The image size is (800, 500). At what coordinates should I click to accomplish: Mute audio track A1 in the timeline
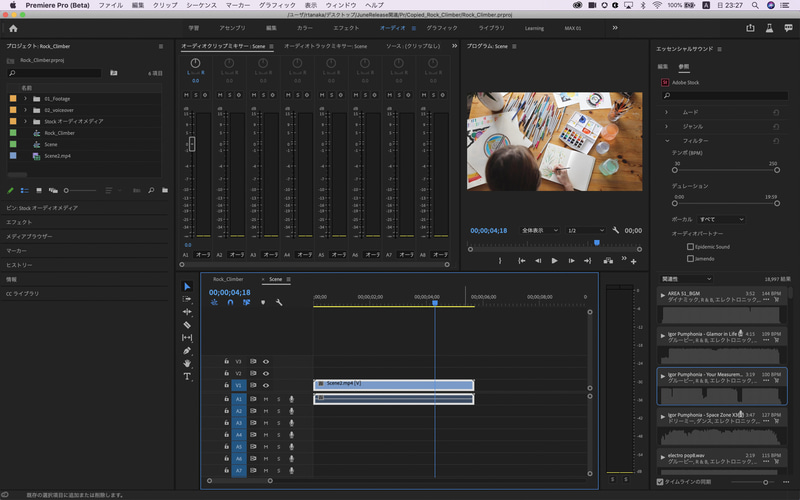coord(266,398)
